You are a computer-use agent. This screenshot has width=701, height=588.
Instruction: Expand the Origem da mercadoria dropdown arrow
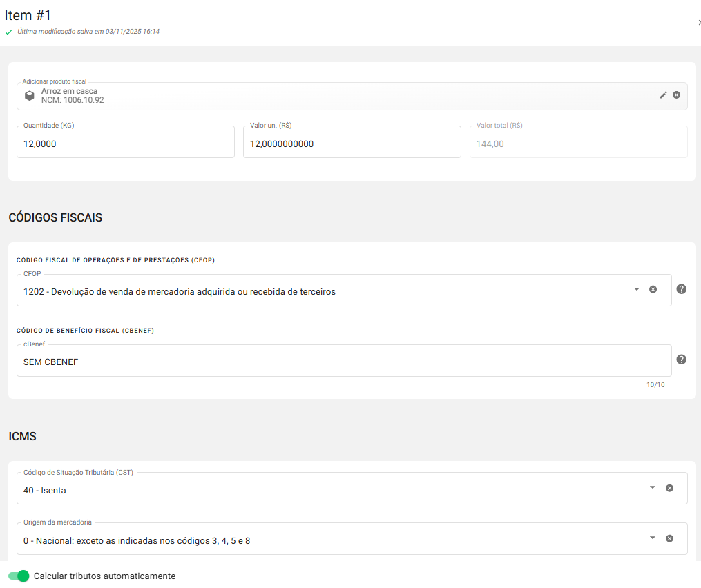653,538
